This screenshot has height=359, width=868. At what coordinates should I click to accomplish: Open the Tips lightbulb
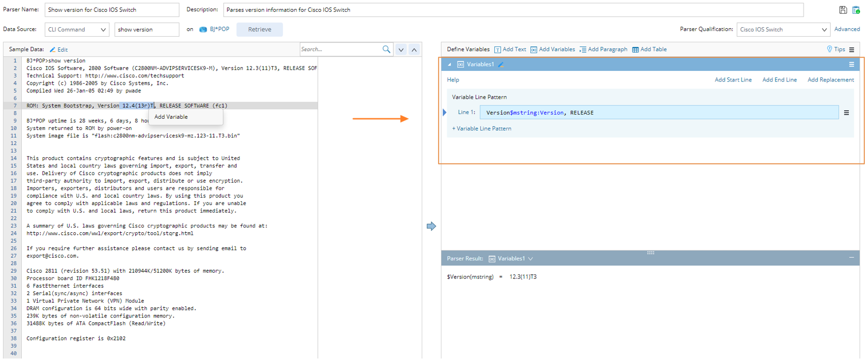[836, 49]
